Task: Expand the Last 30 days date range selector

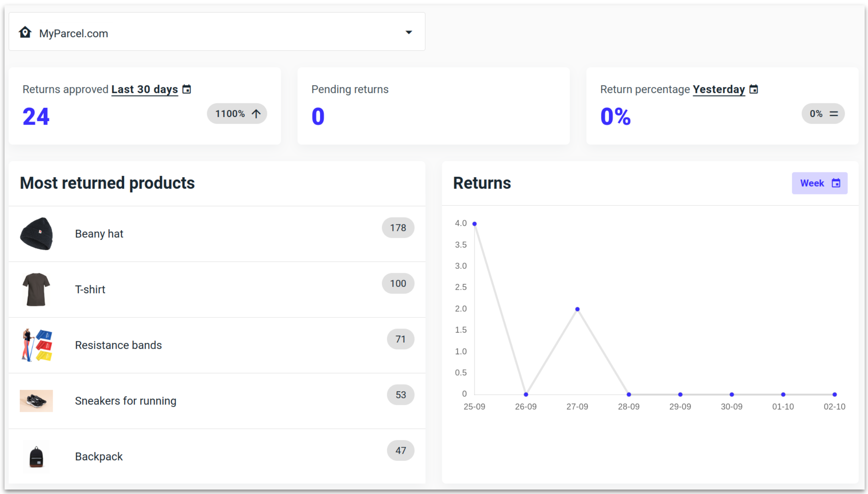Action: click(144, 89)
